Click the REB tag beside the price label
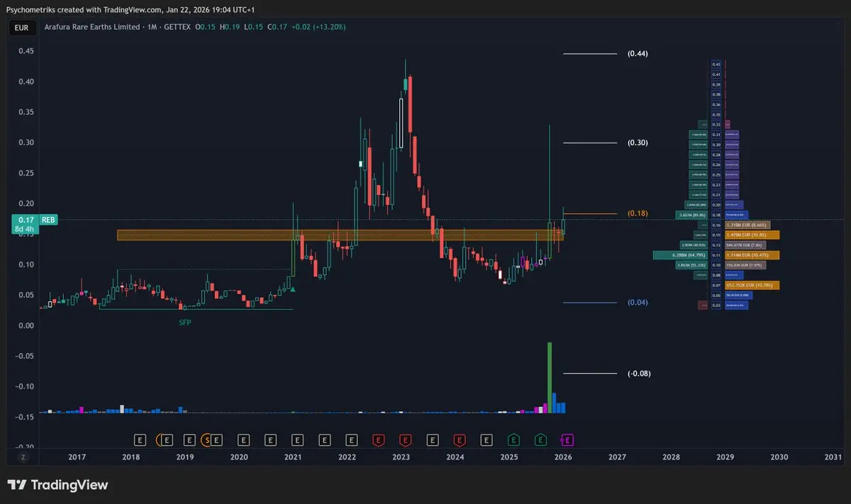This screenshot has height=504, width=851. pyautogui.click(x=49, y=220)
